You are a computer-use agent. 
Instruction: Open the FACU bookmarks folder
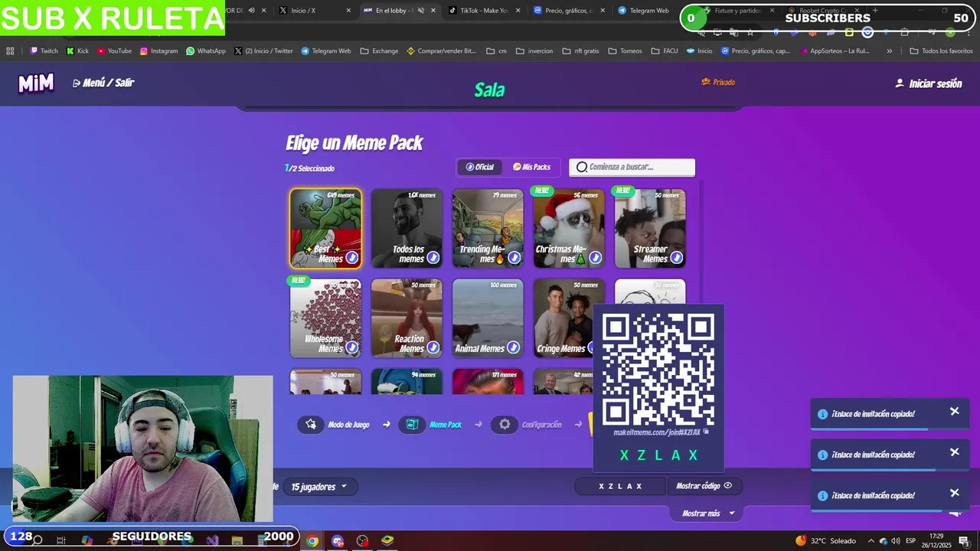tap(665, 51)
